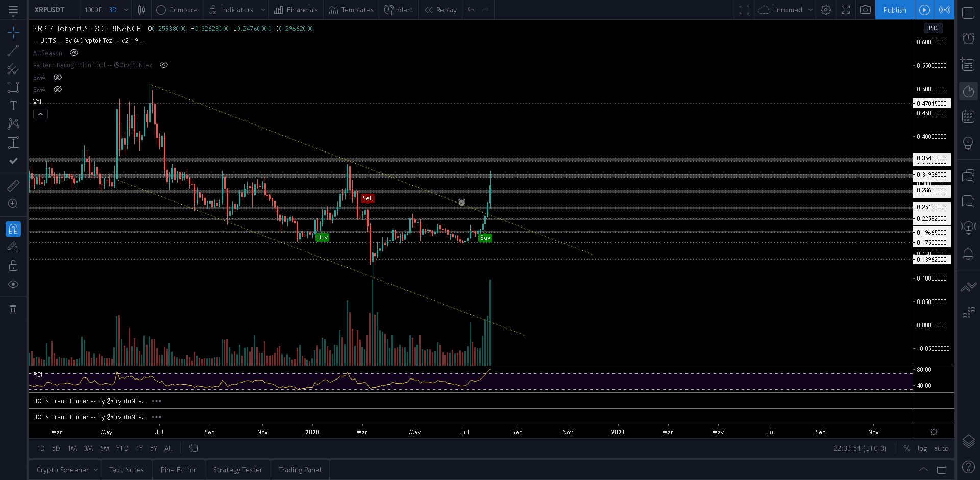Click the XRPUSDT symbol field
The width and height of the screenshot is (980, 480).
[x=50, y=10]
